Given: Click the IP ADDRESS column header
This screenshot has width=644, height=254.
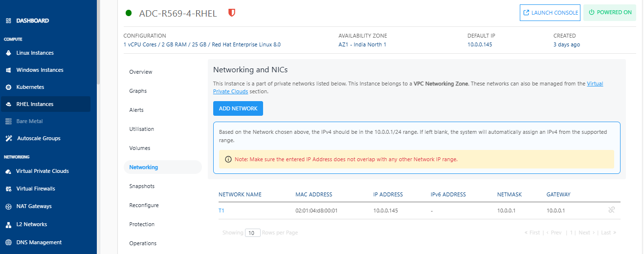Looking at the screenshot, I should 388,194.
